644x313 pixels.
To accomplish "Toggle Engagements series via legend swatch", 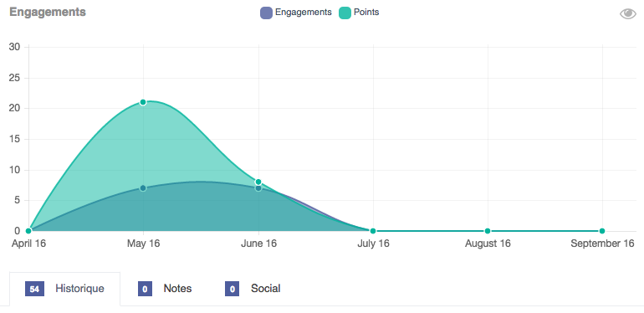I will (266, 13).
